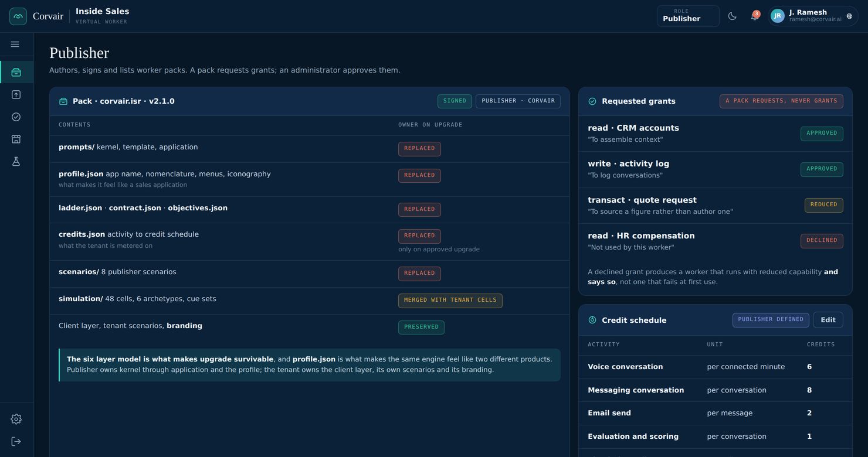Open the check-circle approvals sidebar icon
Viewport: 868px width, 457px height.
(x=16, y=117)
